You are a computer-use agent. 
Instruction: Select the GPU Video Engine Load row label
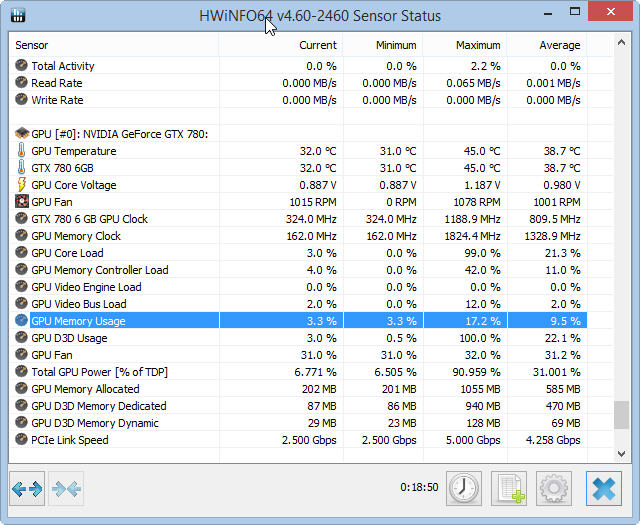pyautogui.click(x=86, y=287)
